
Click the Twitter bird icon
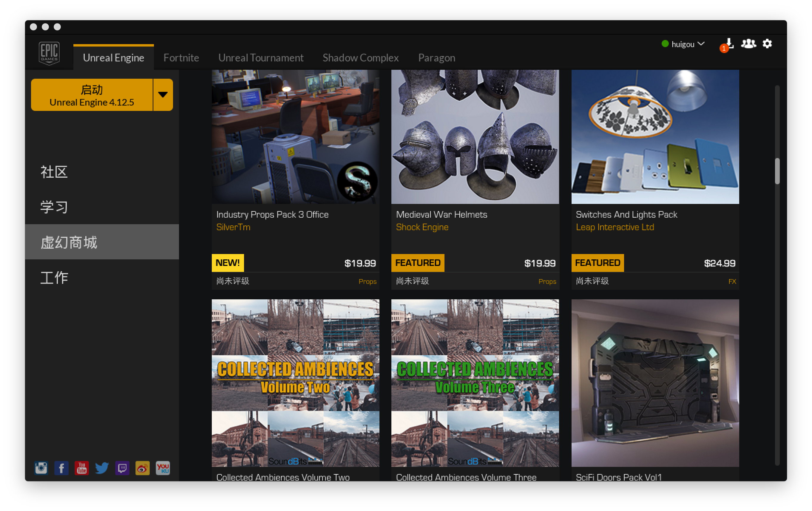pos(102,468)
